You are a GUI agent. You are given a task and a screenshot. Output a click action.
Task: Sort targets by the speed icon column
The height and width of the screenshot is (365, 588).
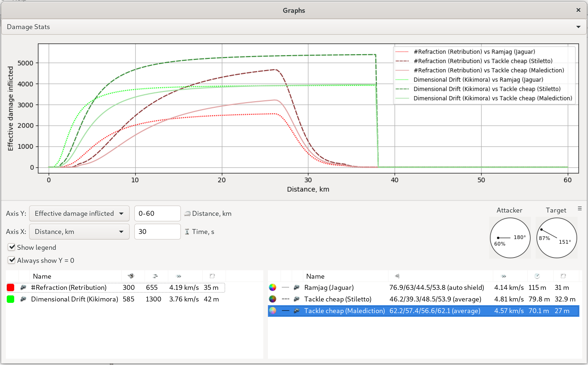[x=504, y=276]
